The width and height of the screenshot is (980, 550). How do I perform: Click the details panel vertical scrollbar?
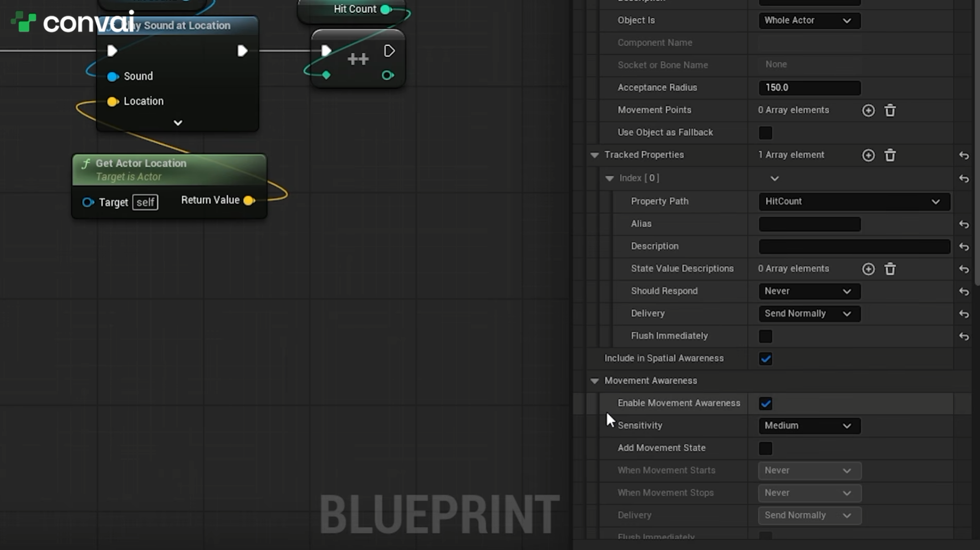[x=976, y=144]
